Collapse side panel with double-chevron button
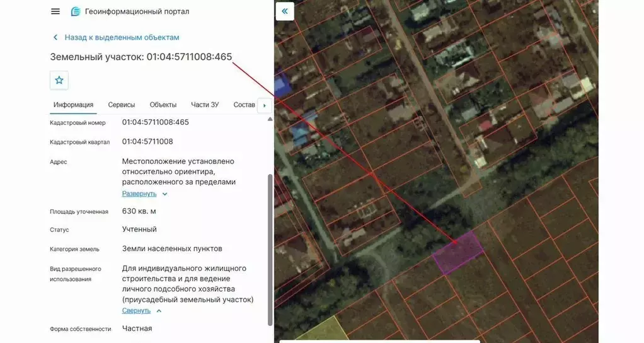 click(285, 11)
